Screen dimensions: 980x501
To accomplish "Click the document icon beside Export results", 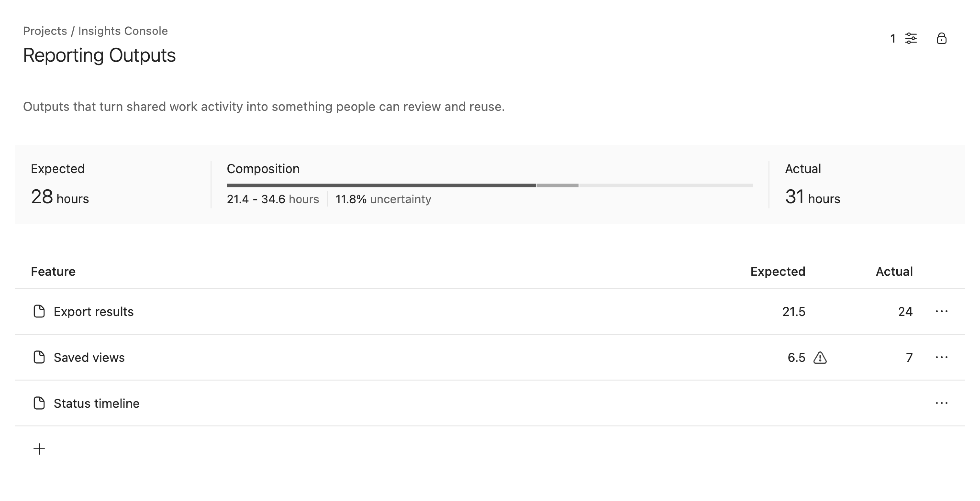I will [39, 311].
